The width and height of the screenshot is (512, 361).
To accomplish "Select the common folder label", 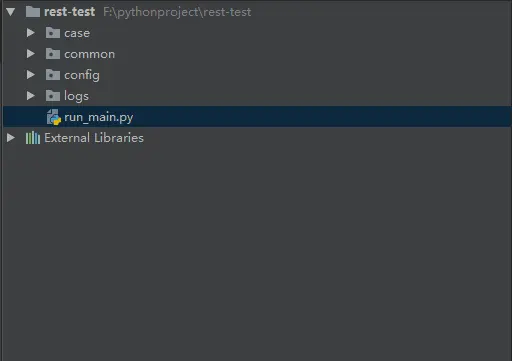I will point(90,54).
